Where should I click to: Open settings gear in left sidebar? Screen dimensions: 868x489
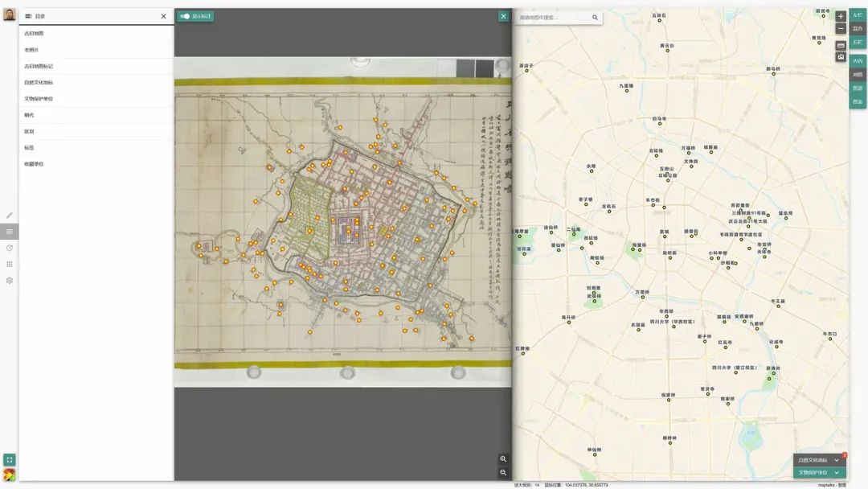(x=10, y=281)
